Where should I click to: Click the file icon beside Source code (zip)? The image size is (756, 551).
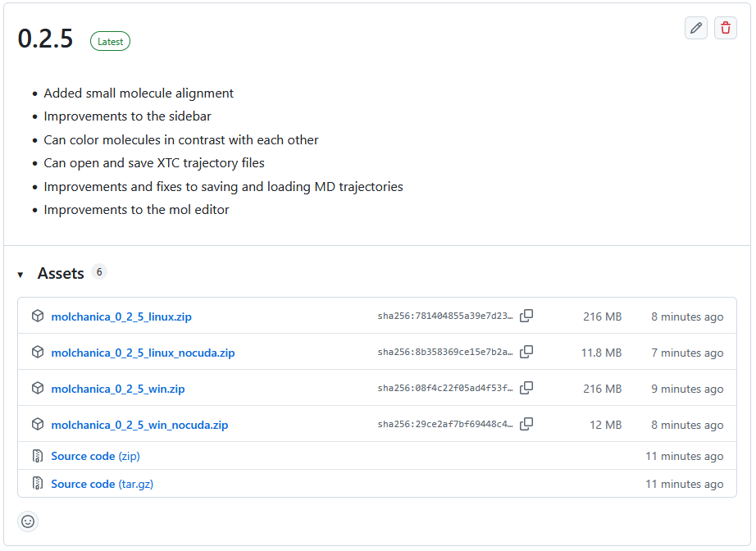coord(37,455)
